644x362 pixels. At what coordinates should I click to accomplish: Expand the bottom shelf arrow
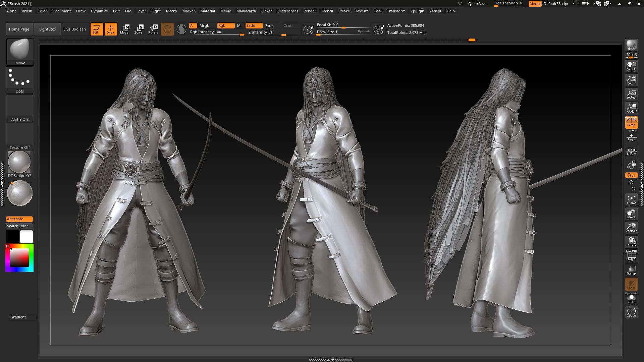330,360
